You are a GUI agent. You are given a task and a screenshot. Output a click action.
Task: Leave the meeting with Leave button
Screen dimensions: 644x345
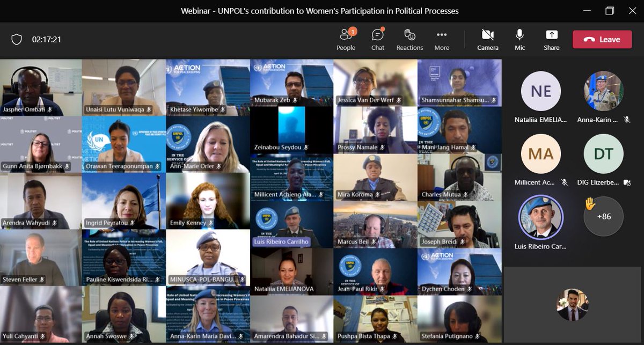pyautogui.click(x=602, y=39)
